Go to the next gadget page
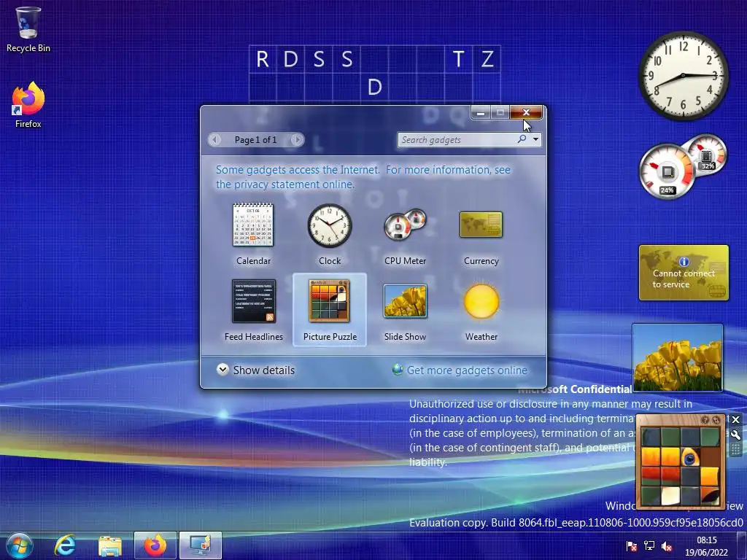 point(297,139)
